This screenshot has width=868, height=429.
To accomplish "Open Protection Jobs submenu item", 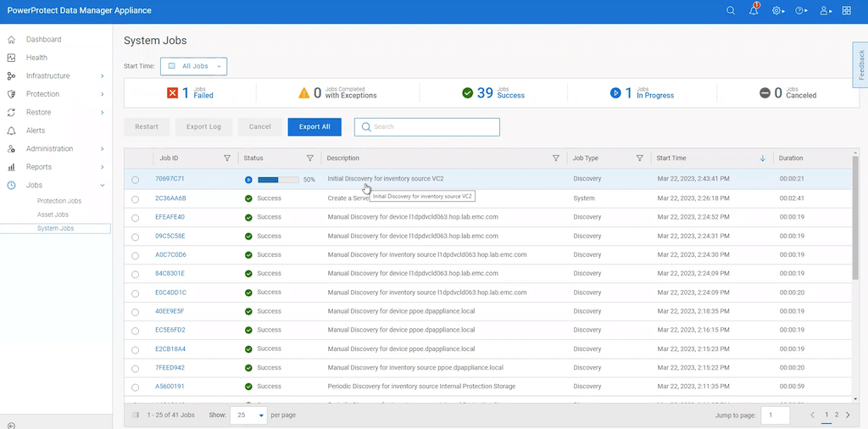I will coord(59,201).
